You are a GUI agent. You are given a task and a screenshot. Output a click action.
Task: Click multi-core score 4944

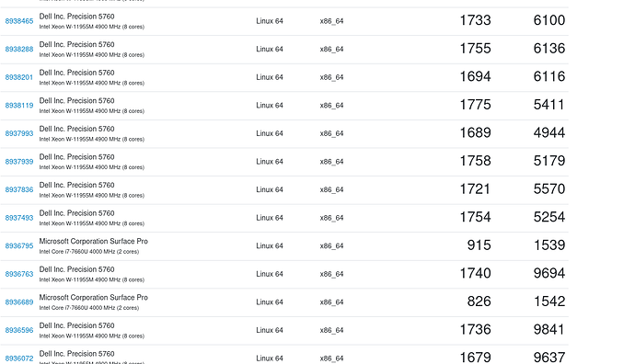tap(548, 132)
